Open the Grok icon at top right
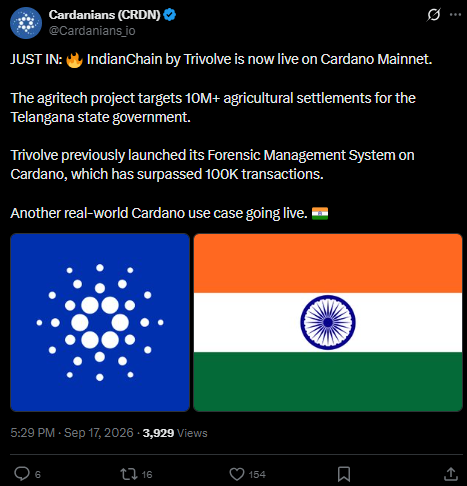Viewport: 467px width, 486px height. tap(434, 15)
